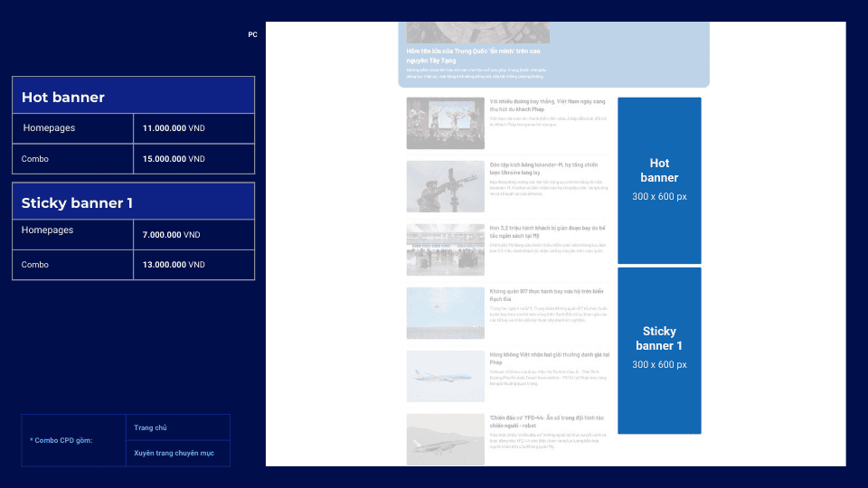The width and height of the screenshot is (868, 488).
Task: Click the 11.000.000 VND Homepages price
Action: 174,128
